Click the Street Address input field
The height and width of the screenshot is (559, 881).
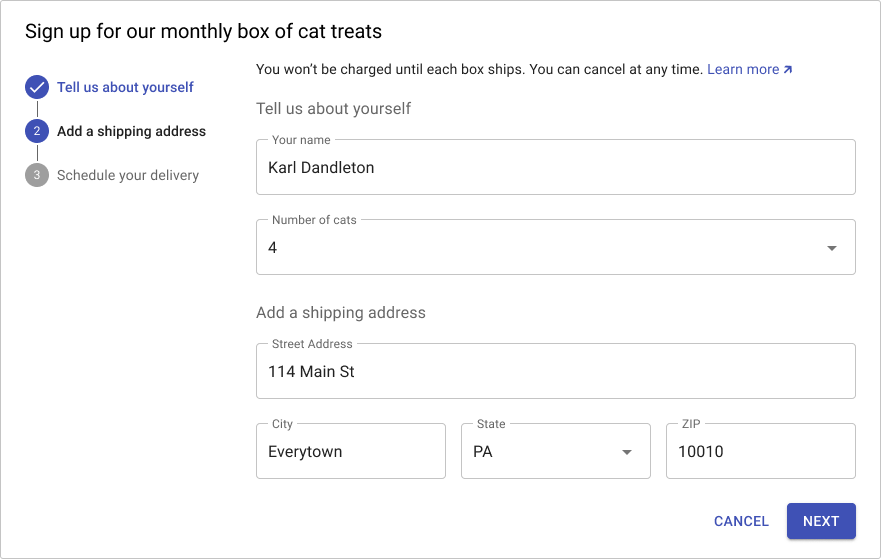(556, 371)
